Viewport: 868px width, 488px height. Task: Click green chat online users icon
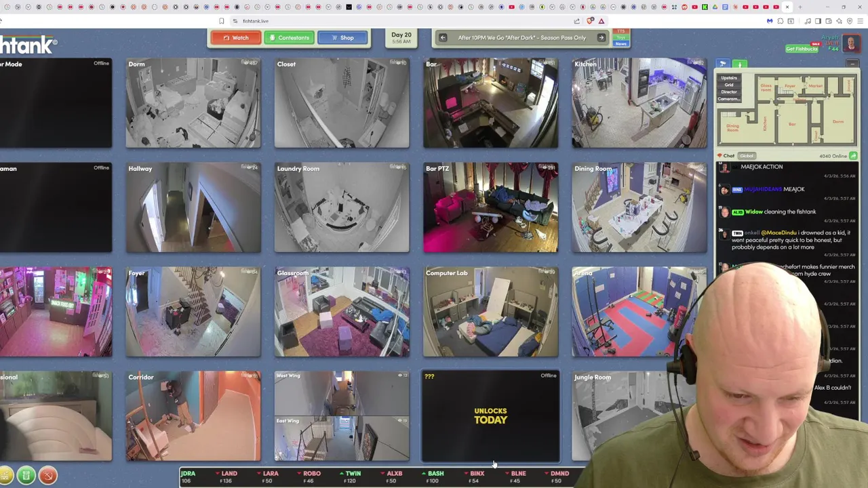[853, 156]
